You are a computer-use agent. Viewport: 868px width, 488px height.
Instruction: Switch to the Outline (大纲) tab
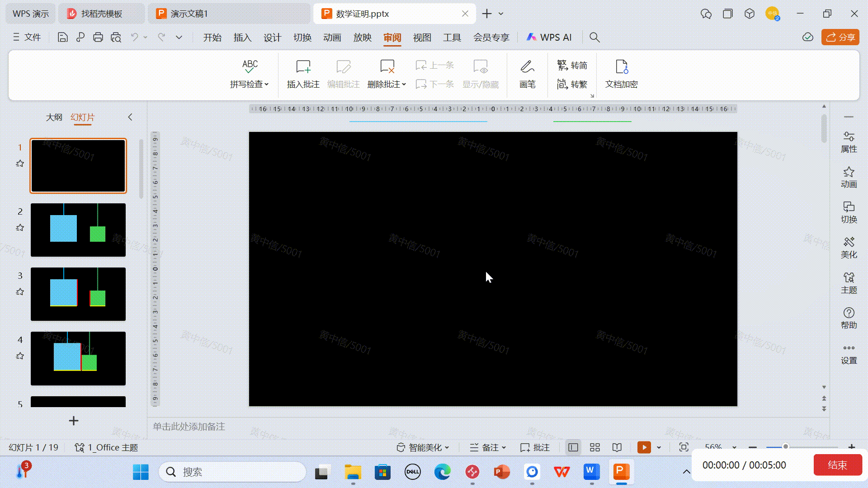tap(54, 117)
